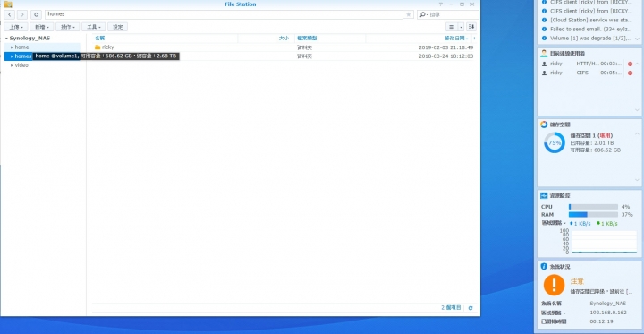
Task: Disconnect ricky HTTP session with red icon
Action: click(630, 64)
